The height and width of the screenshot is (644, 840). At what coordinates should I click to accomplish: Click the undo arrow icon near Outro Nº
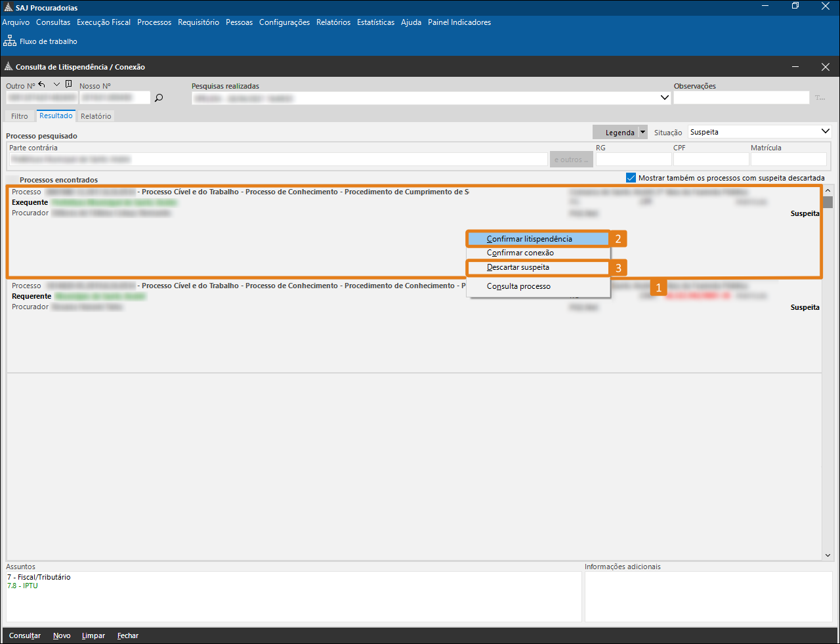(42, 85)
